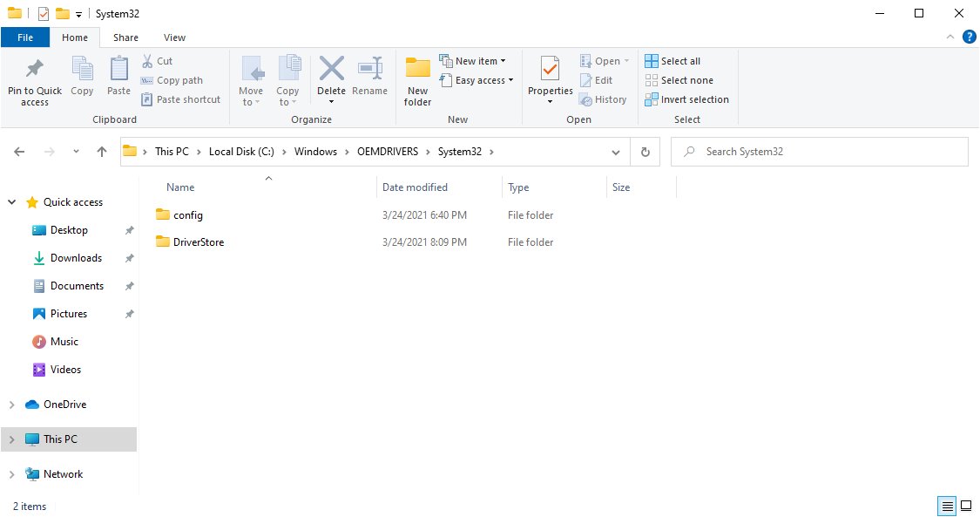
Task: Click the Search System32 box
Action: (x=820, y=152)
